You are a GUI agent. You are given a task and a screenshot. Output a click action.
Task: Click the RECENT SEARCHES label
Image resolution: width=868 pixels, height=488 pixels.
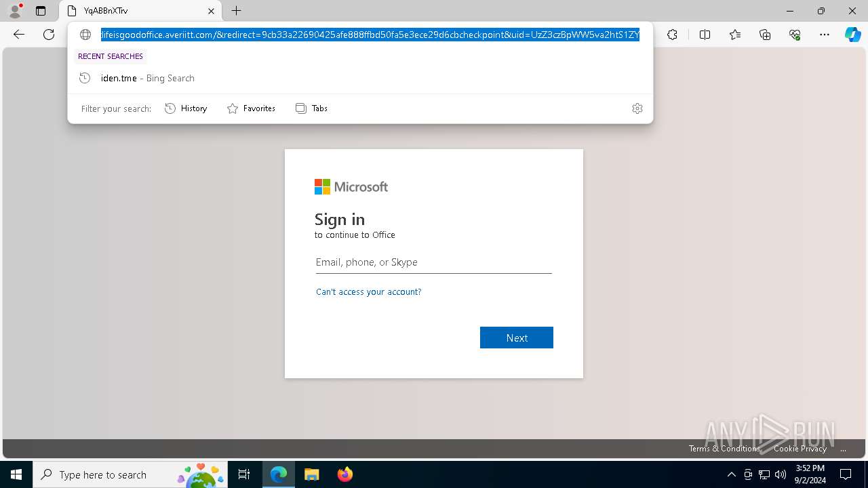[x=111, y=56]
